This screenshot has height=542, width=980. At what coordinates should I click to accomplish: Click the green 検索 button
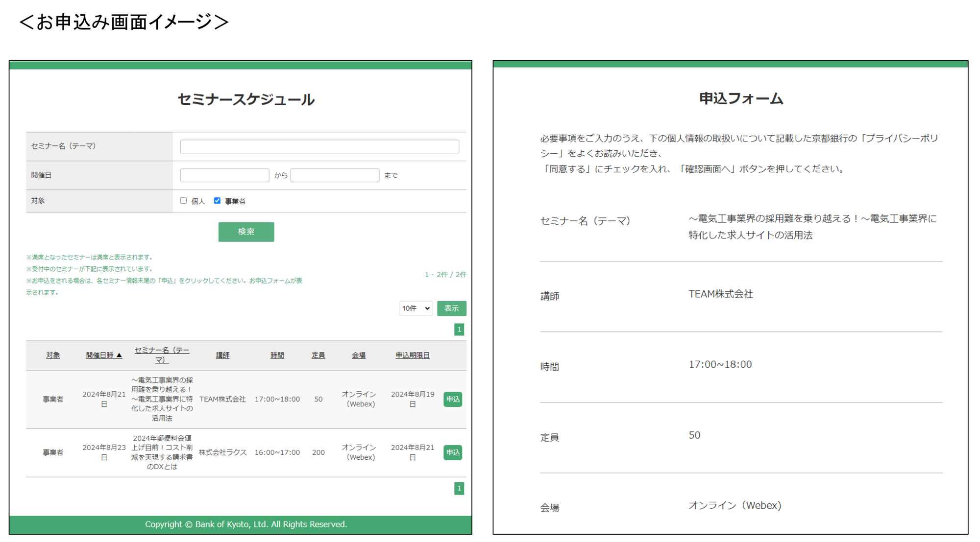[246, 232]
